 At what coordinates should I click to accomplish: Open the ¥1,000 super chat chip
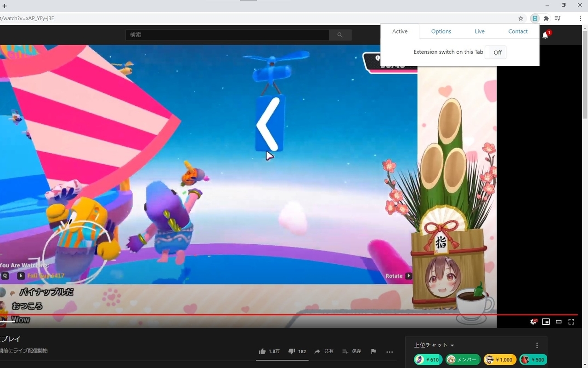point(500,360)
